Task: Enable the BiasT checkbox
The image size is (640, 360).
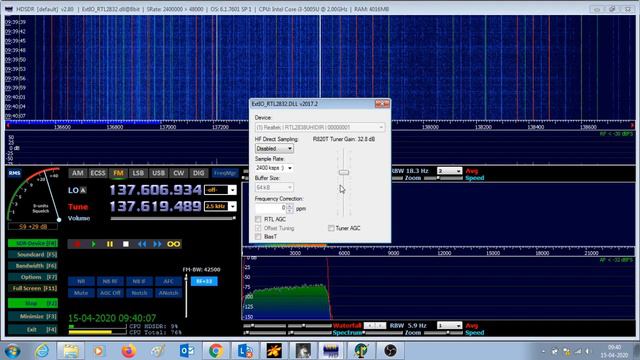Action: tap(258, 237)
